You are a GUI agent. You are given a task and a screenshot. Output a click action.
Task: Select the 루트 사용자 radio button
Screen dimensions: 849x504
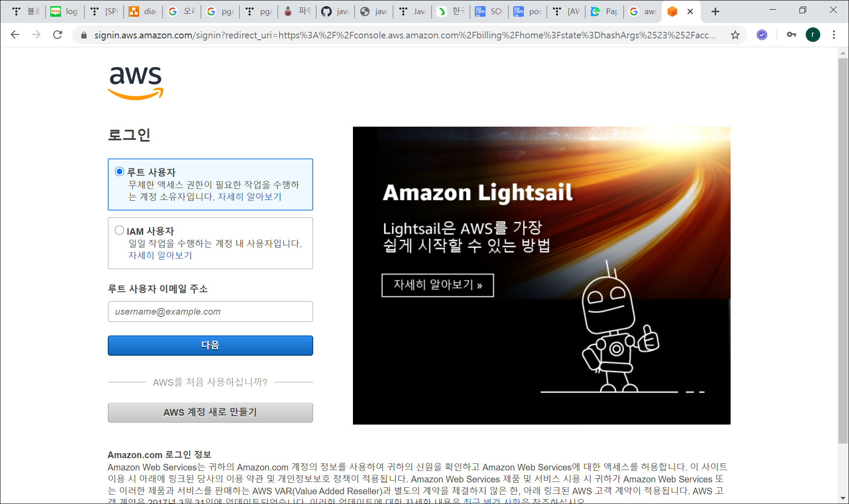119,172
